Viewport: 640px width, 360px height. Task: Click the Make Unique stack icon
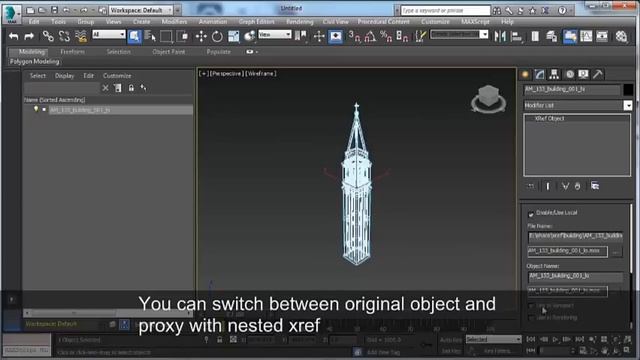[x=565, y=186]
